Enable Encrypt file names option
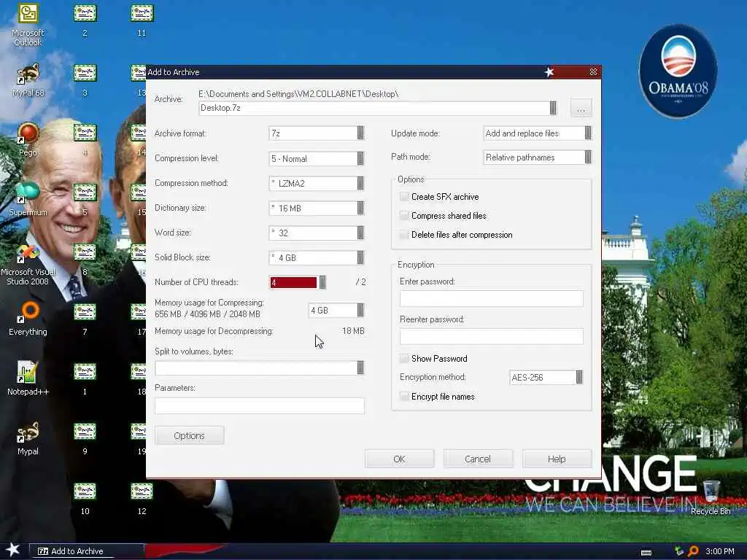747x560 pixels. pos(404,397)
